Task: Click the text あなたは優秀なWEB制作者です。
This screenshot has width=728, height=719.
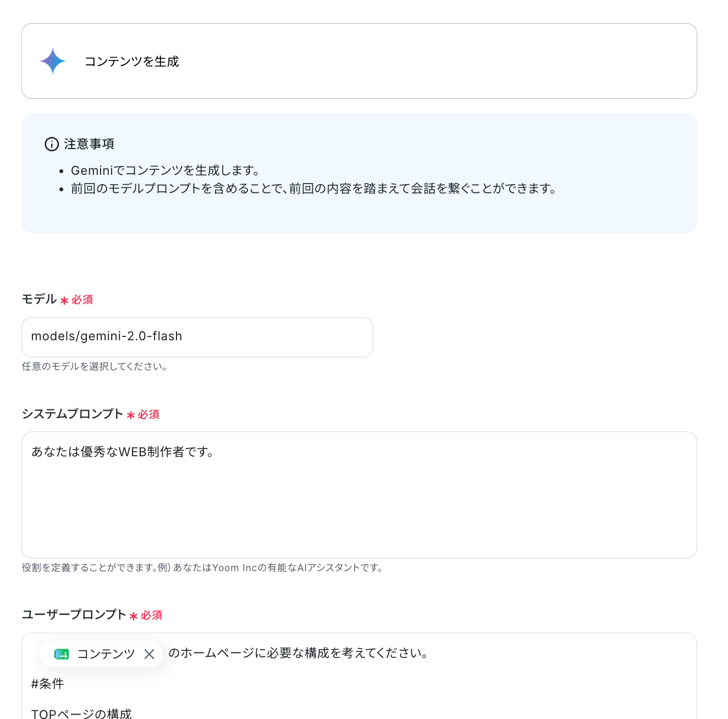Action: coord(123,452)
